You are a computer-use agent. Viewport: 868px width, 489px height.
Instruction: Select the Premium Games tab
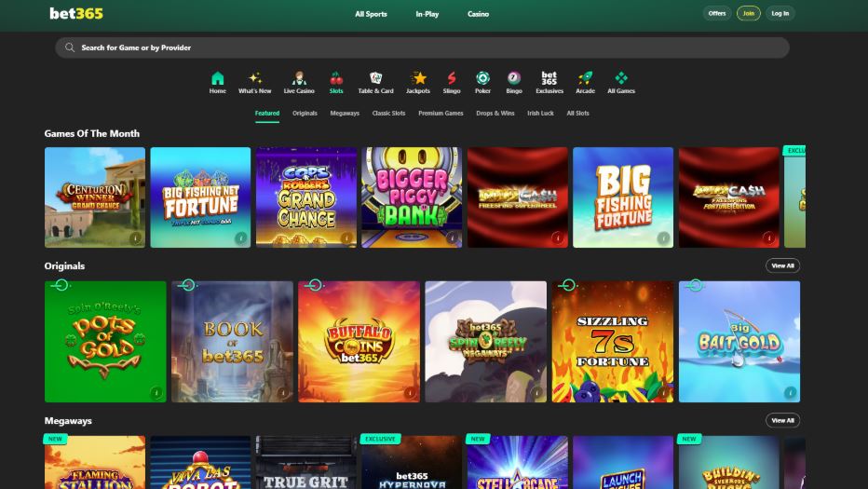click(441, 113)
